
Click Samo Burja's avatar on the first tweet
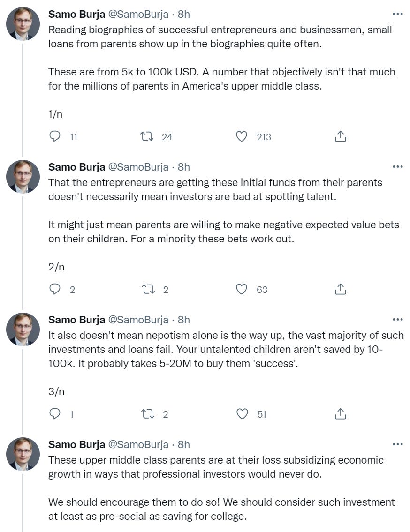coord(23,23)
